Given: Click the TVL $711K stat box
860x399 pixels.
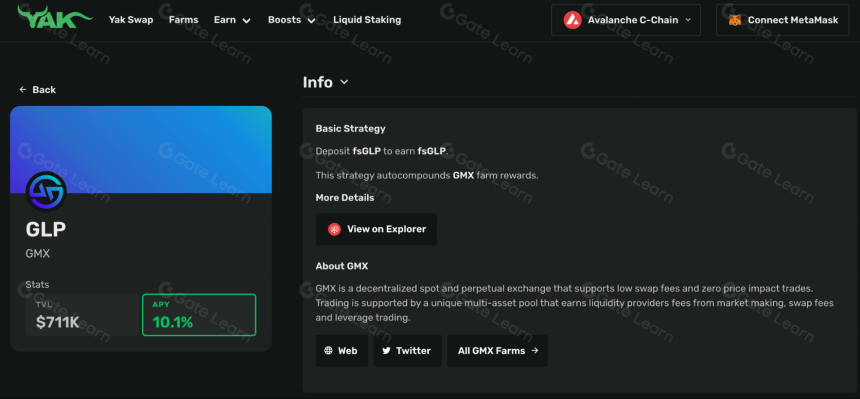Looking at the screenshot, I should [82, 315].
